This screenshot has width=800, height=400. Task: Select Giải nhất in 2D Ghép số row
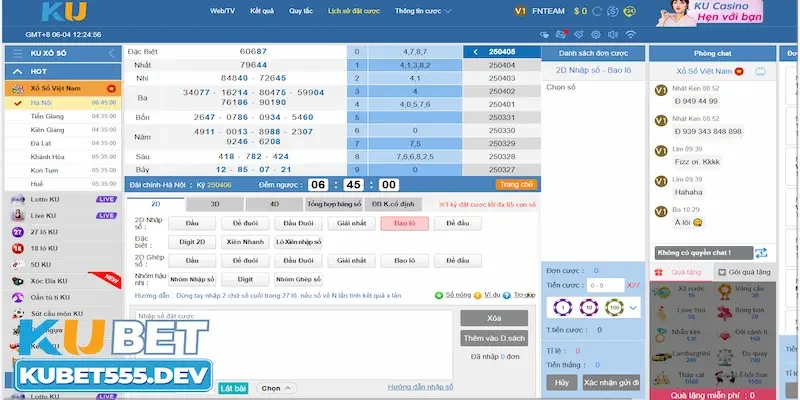pos(352,261)
